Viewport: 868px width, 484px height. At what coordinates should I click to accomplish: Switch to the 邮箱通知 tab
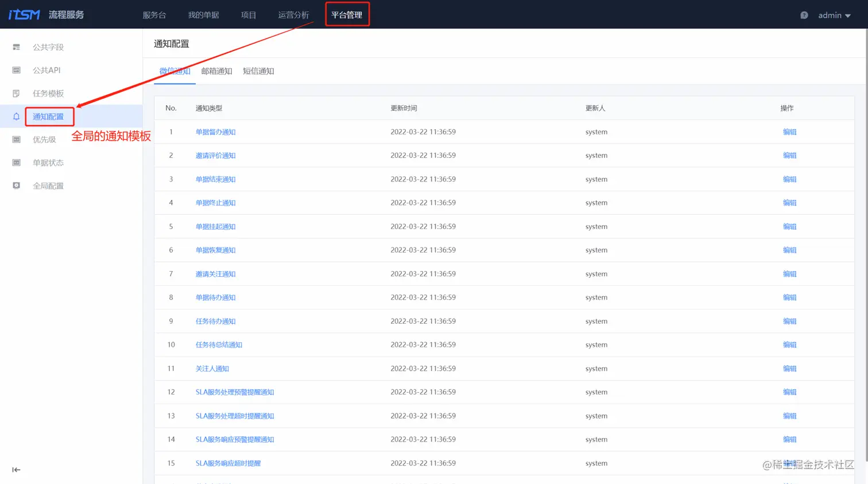216,71
